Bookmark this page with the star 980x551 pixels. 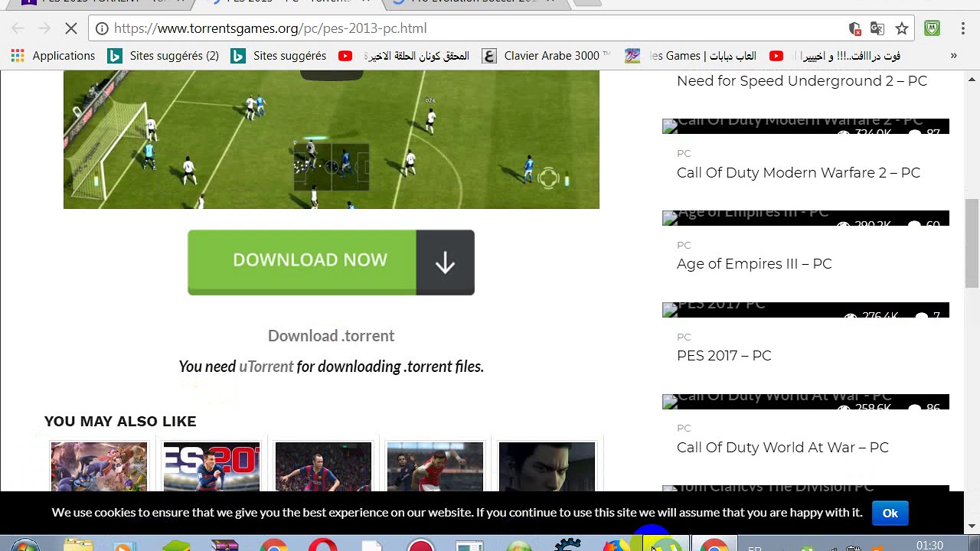(902, 28)
